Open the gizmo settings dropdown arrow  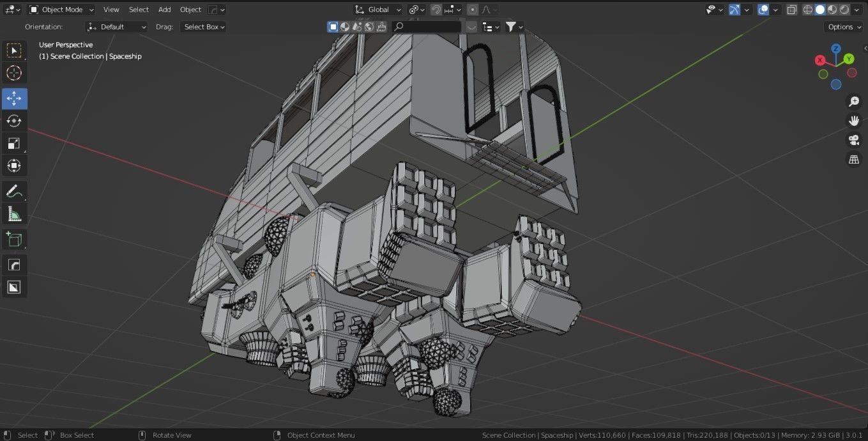tap(747, 10)
